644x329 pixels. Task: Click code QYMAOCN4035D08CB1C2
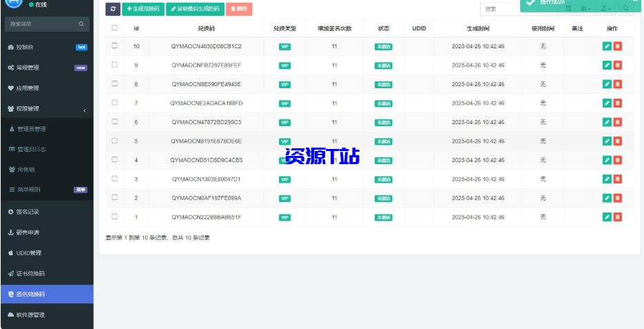pyautogui.click(x=206, y=46)
